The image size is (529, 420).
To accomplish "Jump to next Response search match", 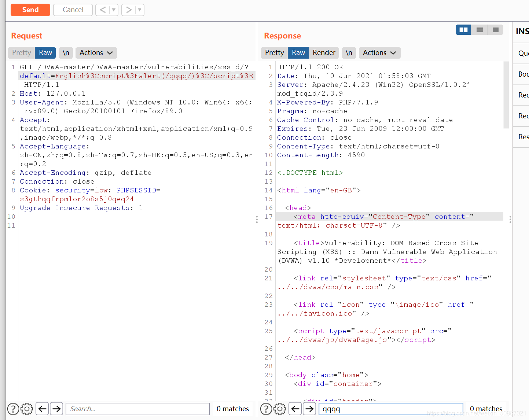I will coord(309,409).
